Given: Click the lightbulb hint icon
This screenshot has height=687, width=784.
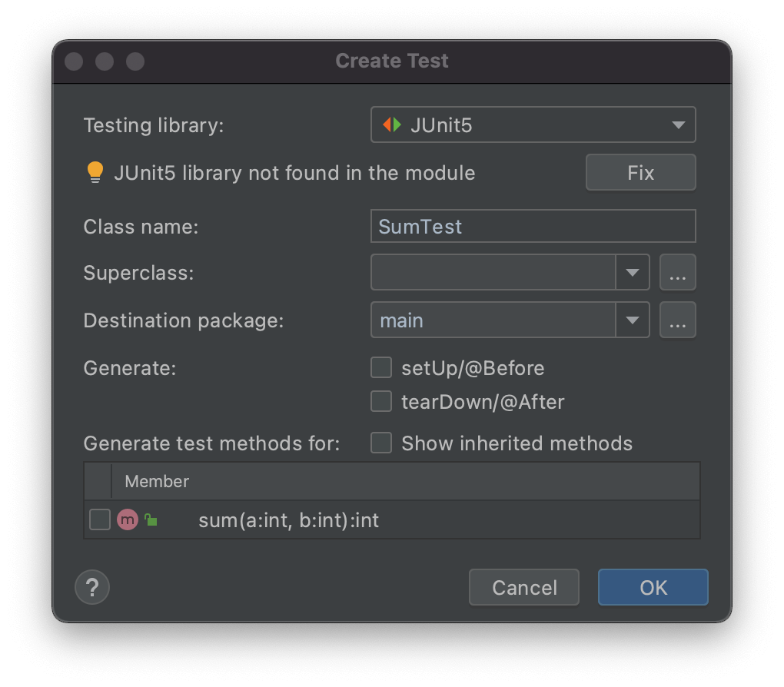Looking at the screenshot, I should pyautogui.click(x=95, y=172).
